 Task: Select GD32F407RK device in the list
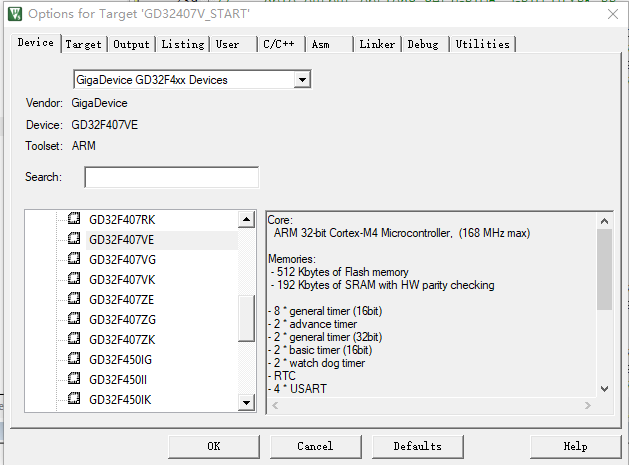(x=122, y=220)
